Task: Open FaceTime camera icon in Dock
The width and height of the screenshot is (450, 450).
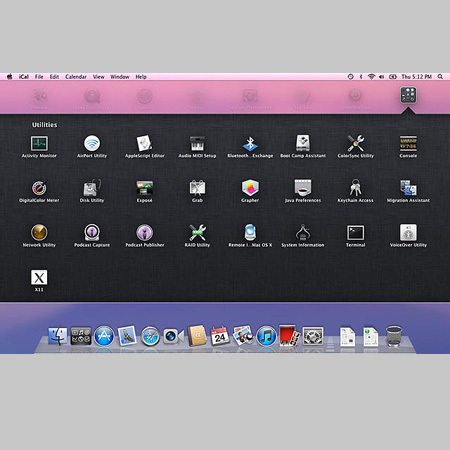Action: (x=173, y=336)
